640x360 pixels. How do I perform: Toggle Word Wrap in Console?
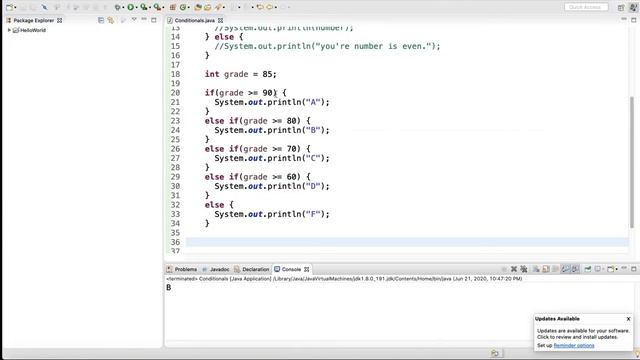coord(556,269)
